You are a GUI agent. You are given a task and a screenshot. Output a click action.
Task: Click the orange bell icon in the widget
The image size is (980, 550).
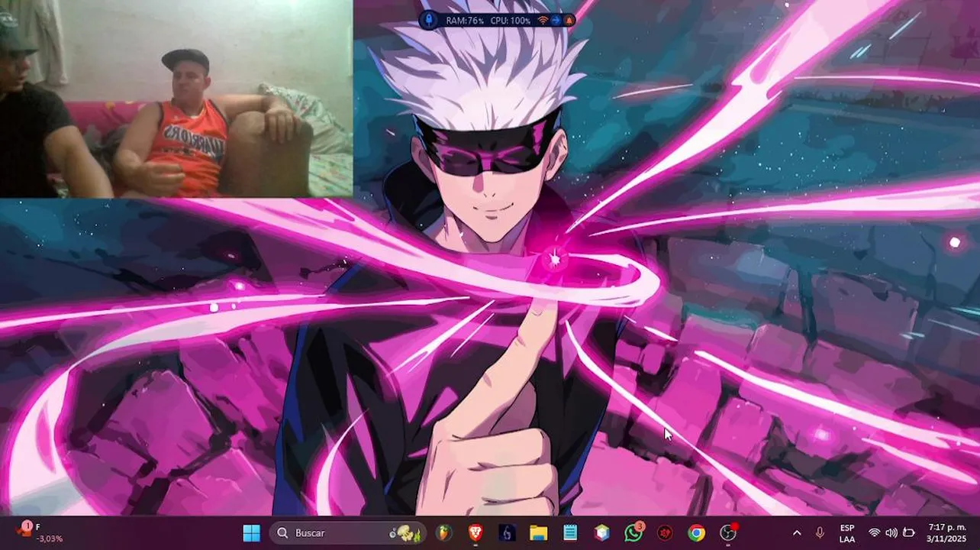pos(568,21)
